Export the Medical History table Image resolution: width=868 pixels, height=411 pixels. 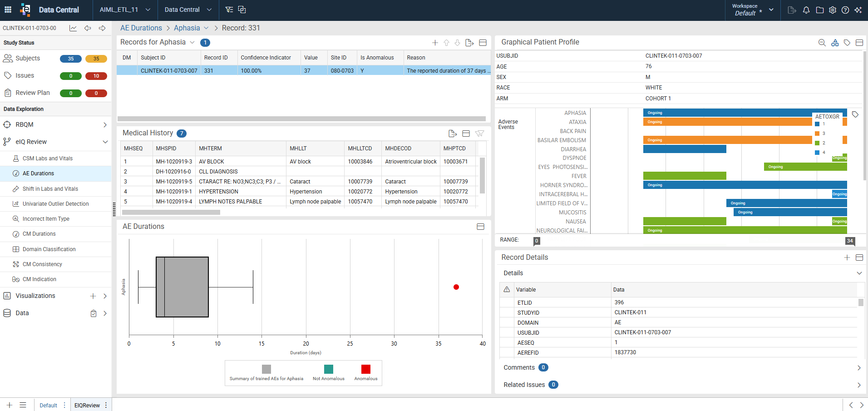pyautogui.click(x=452, y=134)
